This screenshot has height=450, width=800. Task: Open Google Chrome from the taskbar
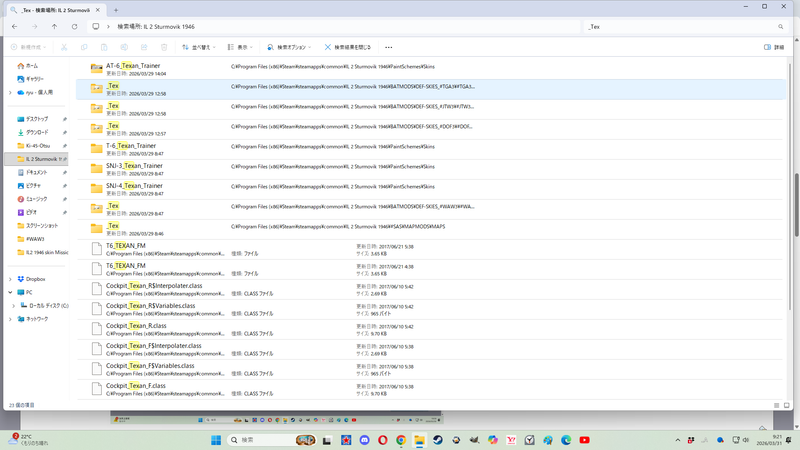tap(401, 440)
